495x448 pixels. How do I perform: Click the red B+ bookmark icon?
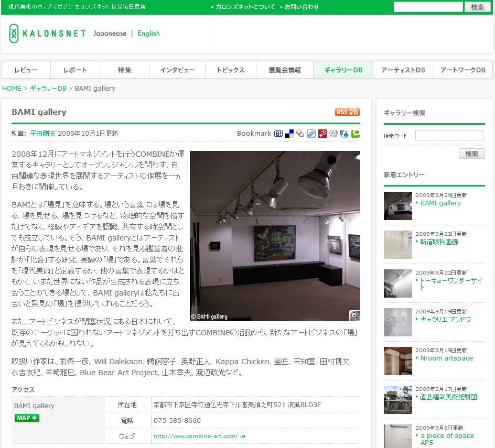[322, 134]
